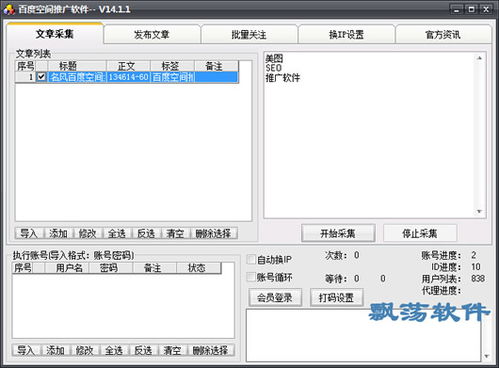Click 修改 button under account list
This screenshot has height=368, width=499.
pyautogui.click(x=85, y=350)
